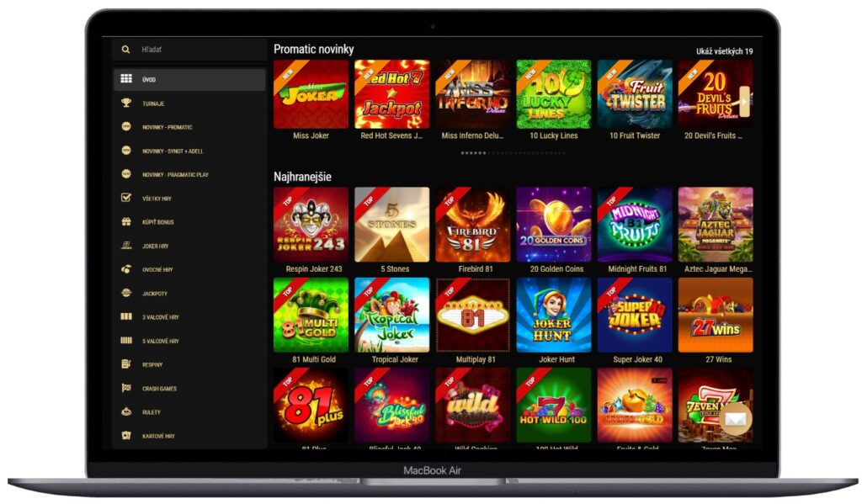Click the Novinky - Synot + Adell icon

pos(126,151)
